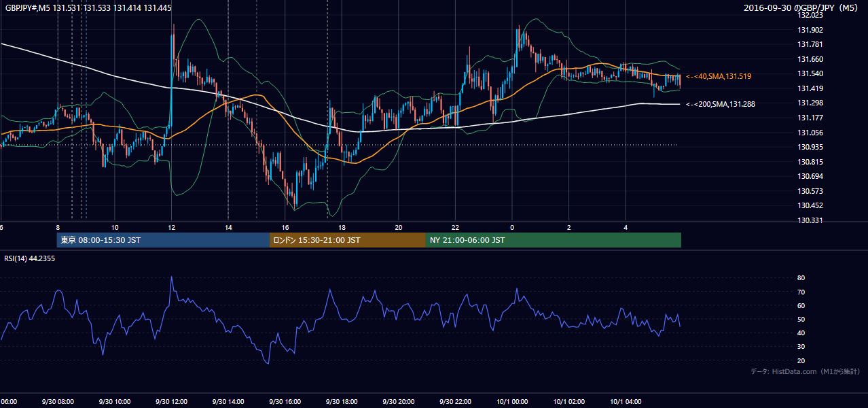868x408 pixels.
Task: Click the 9/30 22:00 time label
Action: (x=455, y=402)
